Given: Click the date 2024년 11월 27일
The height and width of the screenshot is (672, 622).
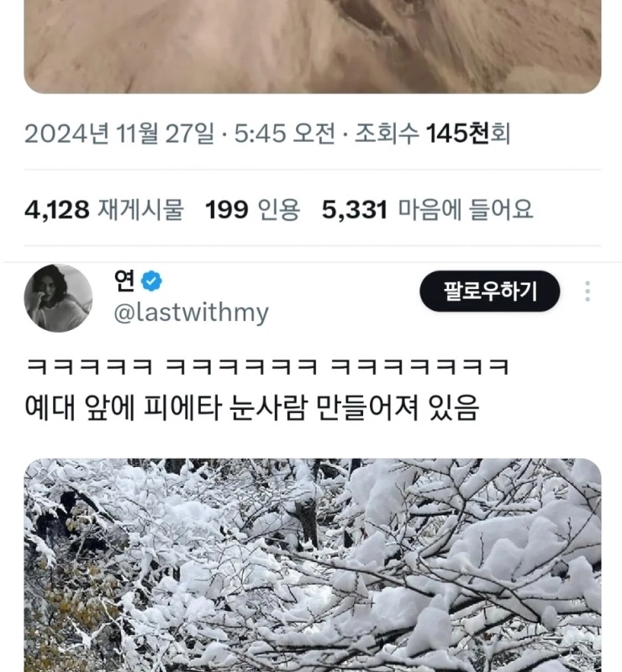Looking at the screenshot, I should [x=119, y=134].
